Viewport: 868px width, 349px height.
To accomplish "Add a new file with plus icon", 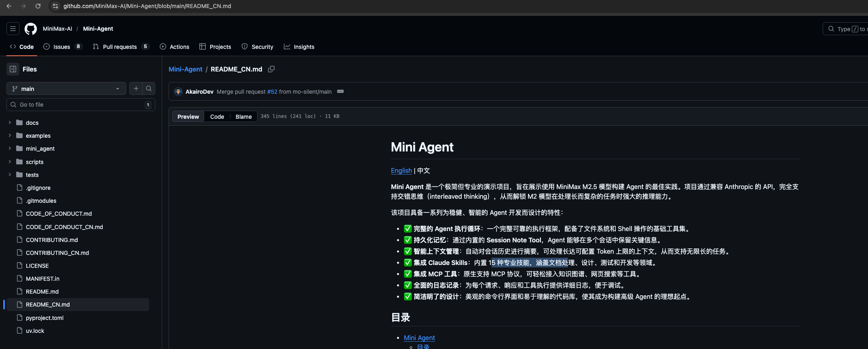I will point(136,88).
